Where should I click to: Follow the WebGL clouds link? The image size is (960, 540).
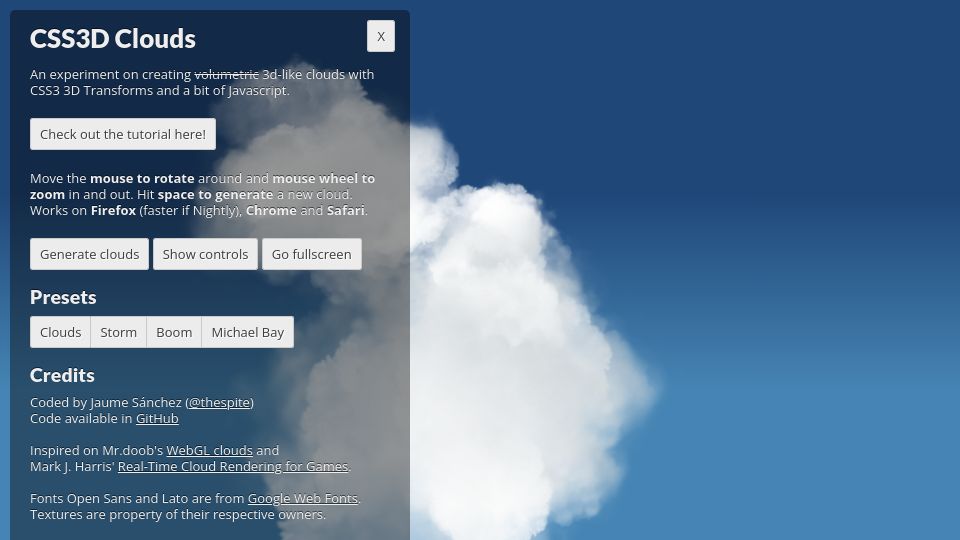(209, 451)
